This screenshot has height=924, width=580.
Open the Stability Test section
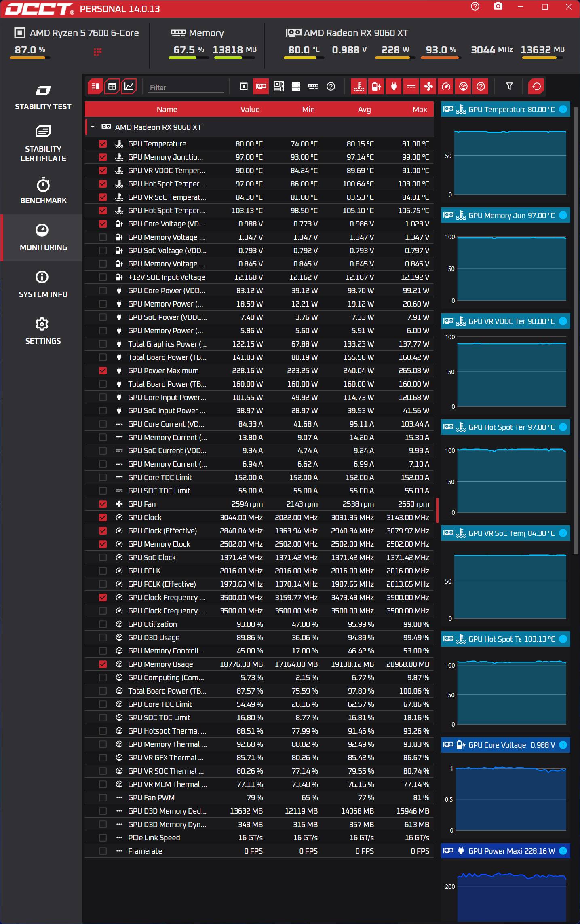[43, 97]
